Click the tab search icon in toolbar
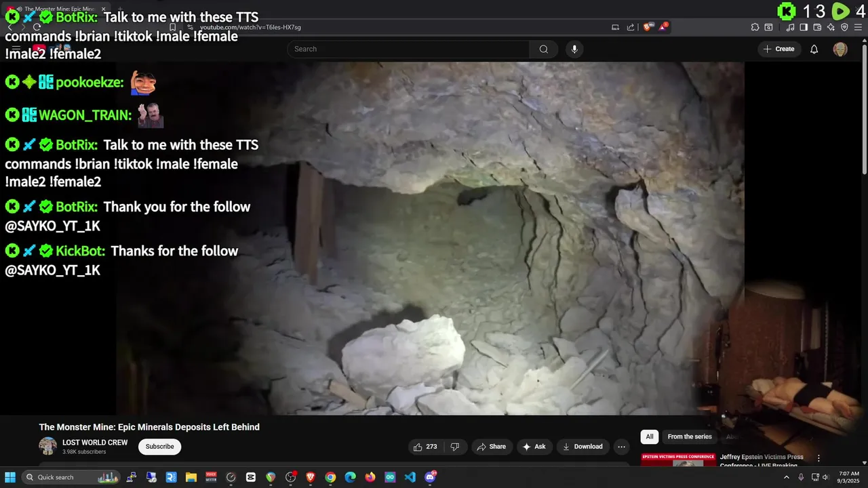This screenshot has height=488, width=868. click(768, 27)
